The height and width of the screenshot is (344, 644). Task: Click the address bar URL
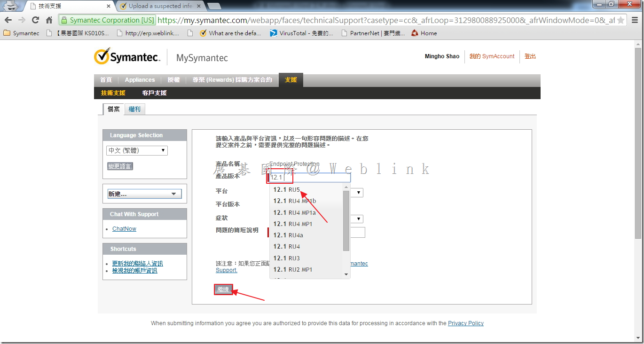tap(385, 20)
